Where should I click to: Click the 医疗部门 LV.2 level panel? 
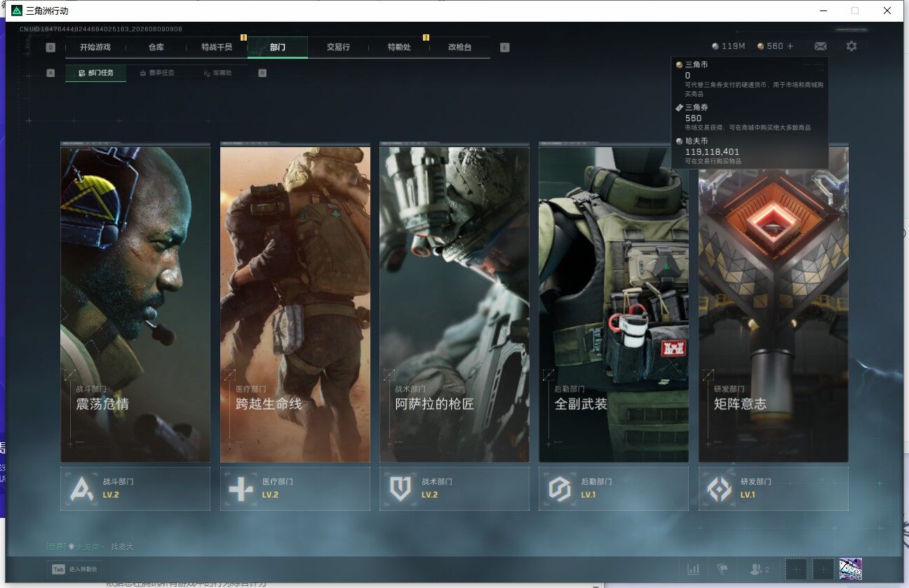295,488
